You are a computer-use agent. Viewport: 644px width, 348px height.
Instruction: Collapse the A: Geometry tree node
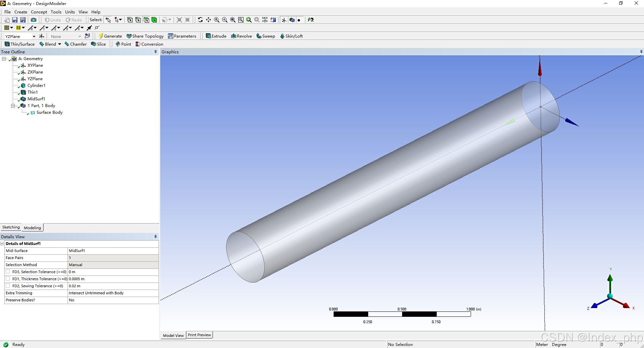(x=4, y=59)
